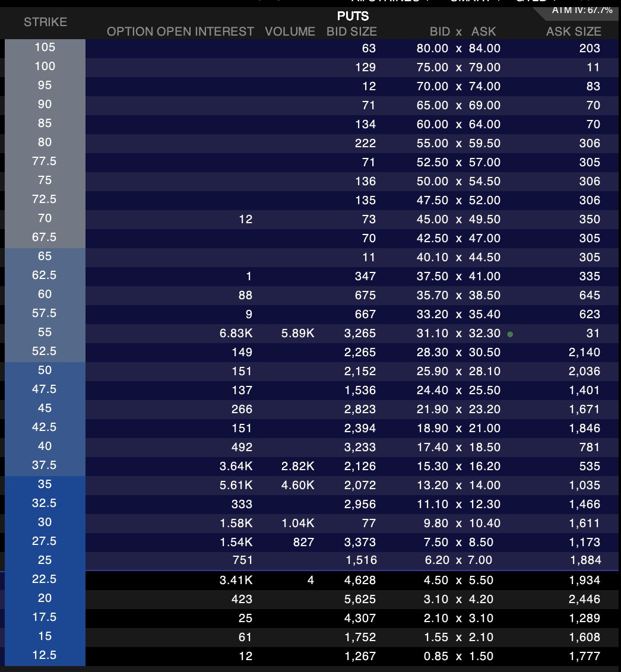Select the 52.5 strike cell
The height and width of the screenshot is (672, 621).
[45, 351]
